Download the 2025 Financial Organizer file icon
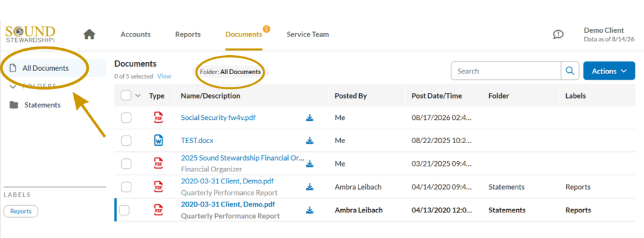644x238 pixels. (x=309, y=164)
